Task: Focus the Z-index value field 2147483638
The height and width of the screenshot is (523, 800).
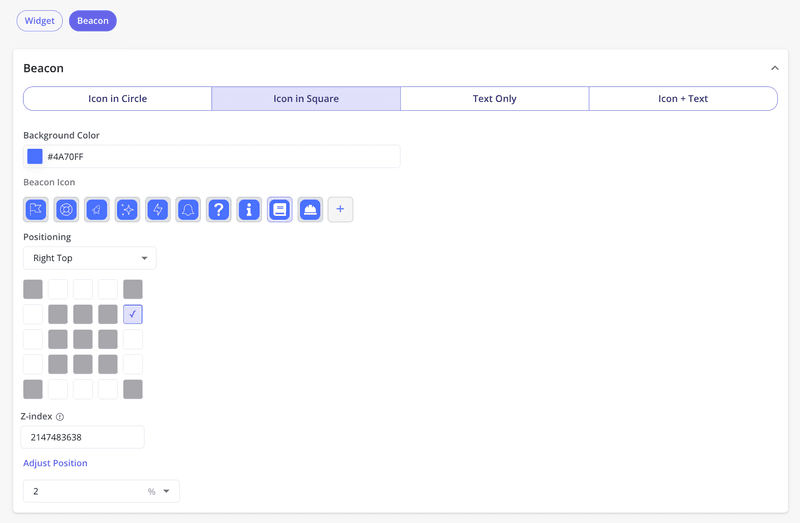Action: [83, 437]
